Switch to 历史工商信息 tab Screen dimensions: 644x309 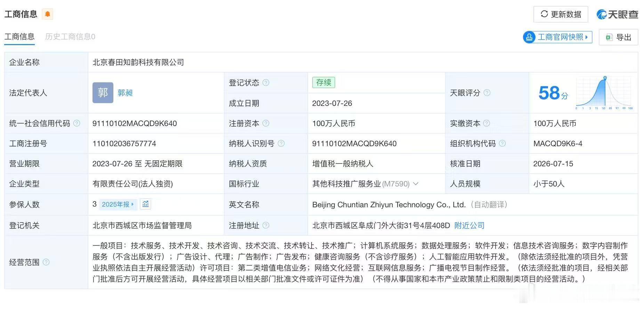tap(70, 37)
